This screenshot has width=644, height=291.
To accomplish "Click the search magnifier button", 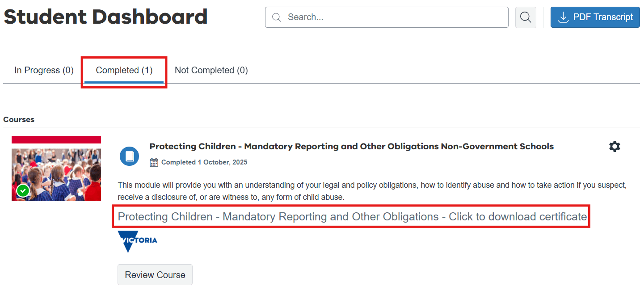I will (x=526, y=17).
